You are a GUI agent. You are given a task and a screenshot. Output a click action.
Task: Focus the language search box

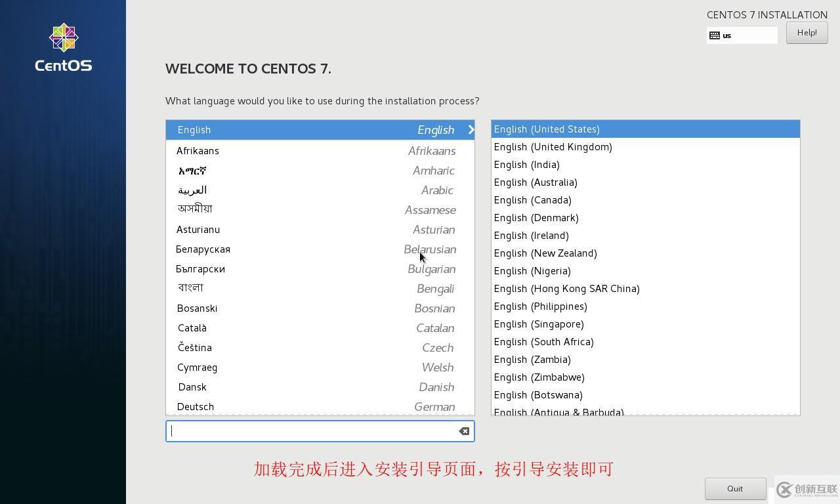320,431
